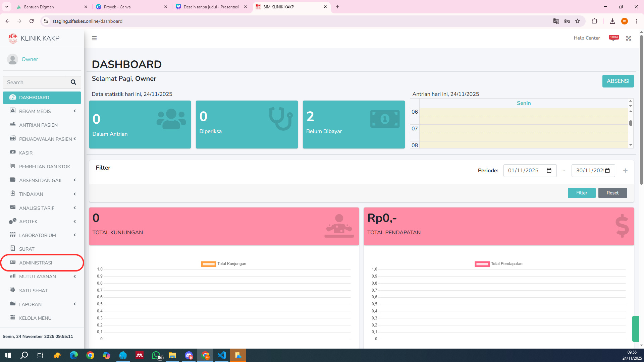Viewport: 644px width, 362px height.
Task: Click the hamburger sidebar toggle icon
Action: tap(94, 38)
